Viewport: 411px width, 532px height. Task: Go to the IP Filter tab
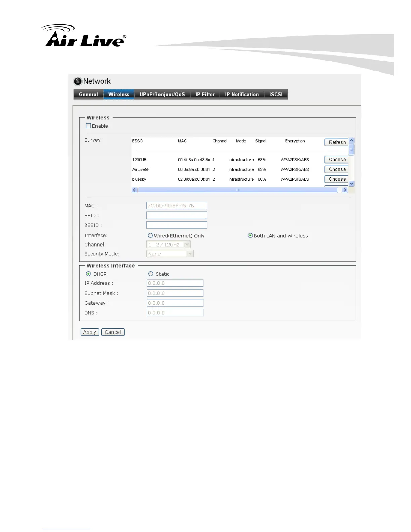pyautogui.click(x=205, y=94)
